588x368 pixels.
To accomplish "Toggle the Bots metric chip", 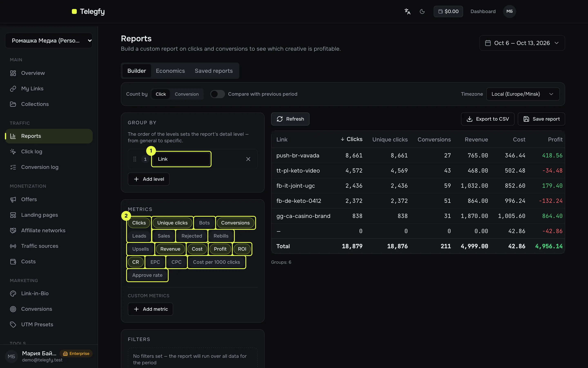I will pos(204,223).
